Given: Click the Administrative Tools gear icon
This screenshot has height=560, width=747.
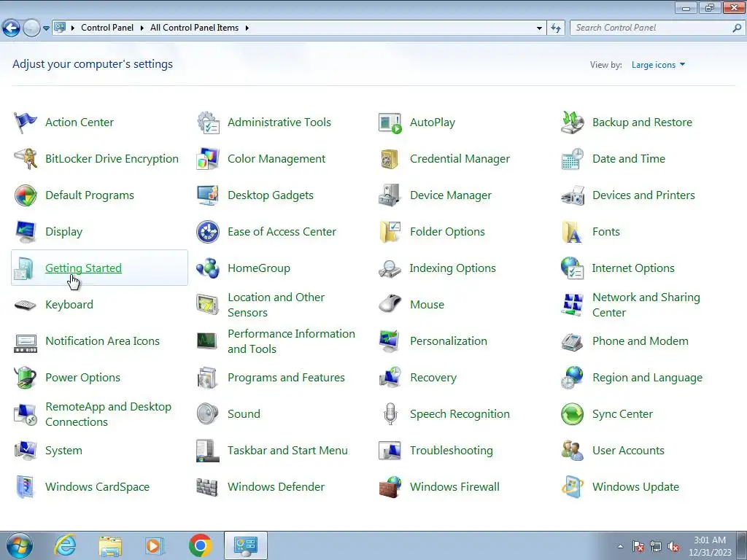Looking at the screenshot, I should [x=208, y=122].
